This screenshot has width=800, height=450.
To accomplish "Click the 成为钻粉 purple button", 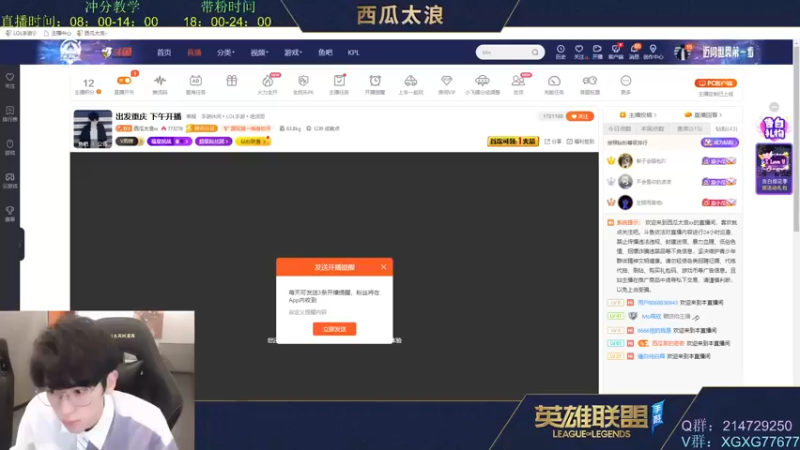I will click(x=719, y=142).
